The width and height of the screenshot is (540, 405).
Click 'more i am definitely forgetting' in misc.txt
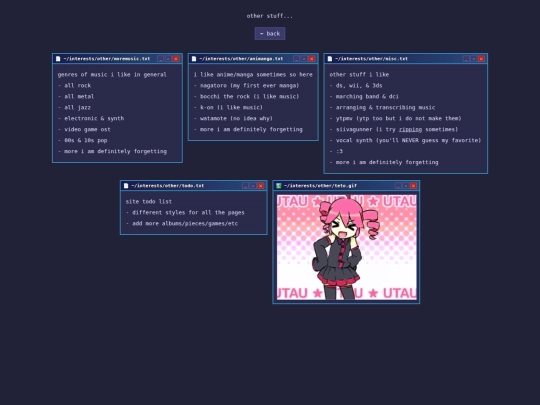(x=384, y=163)
